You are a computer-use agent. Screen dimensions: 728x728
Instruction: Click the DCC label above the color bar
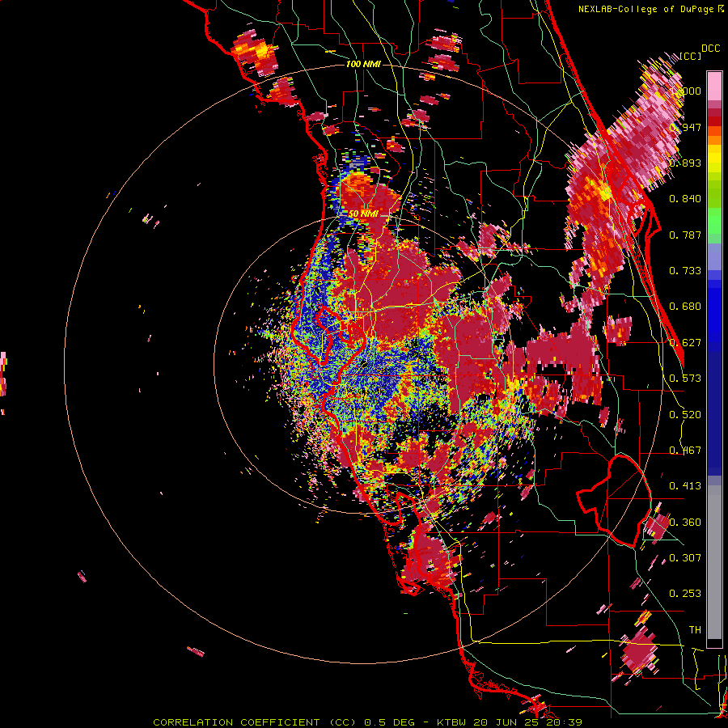tap(711, 49)
